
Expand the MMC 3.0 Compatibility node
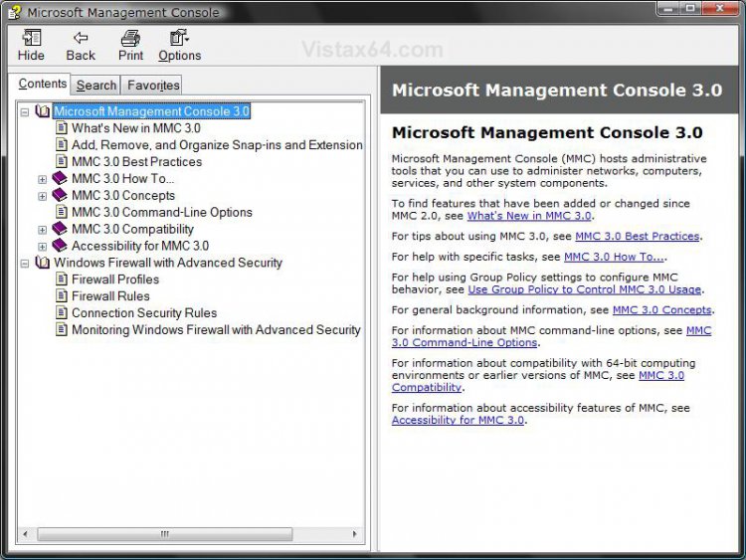point(43,230)
